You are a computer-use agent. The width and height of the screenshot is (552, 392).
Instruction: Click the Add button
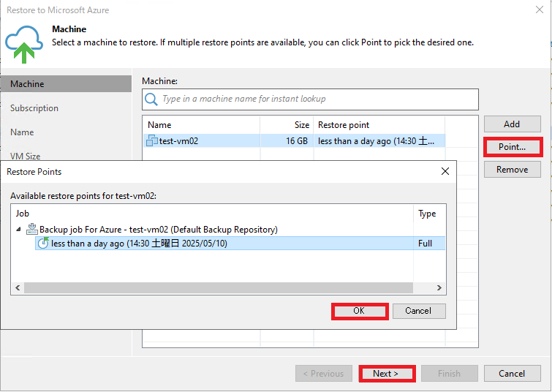[513, 124]
